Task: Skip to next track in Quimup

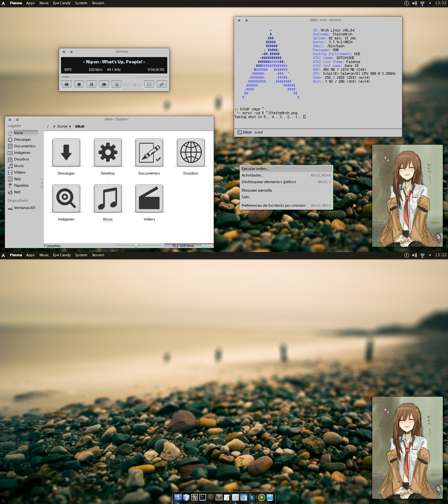Action: point(104,84)
